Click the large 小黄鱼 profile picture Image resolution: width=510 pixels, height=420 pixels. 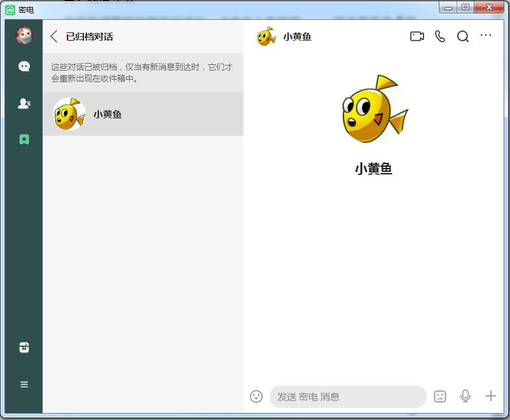374,109
